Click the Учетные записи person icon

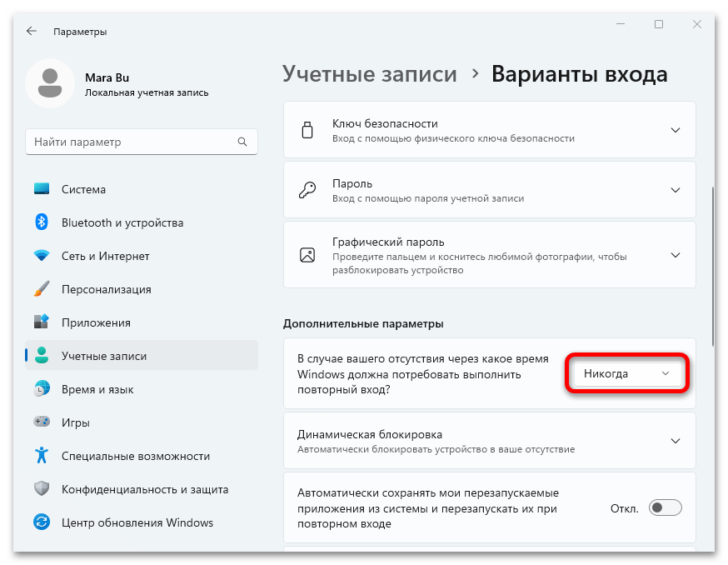[x=42, y=356]
